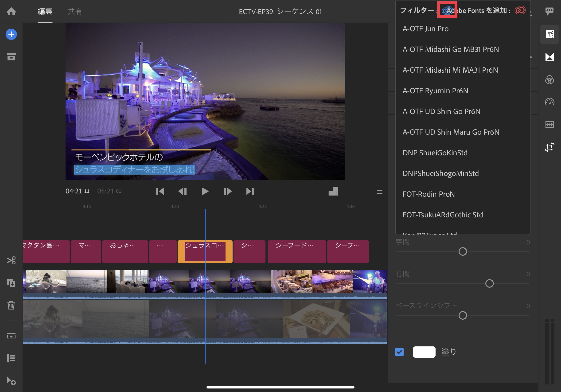Click the duplicate clip icon

pyautogui.click(x=11, y=283)
